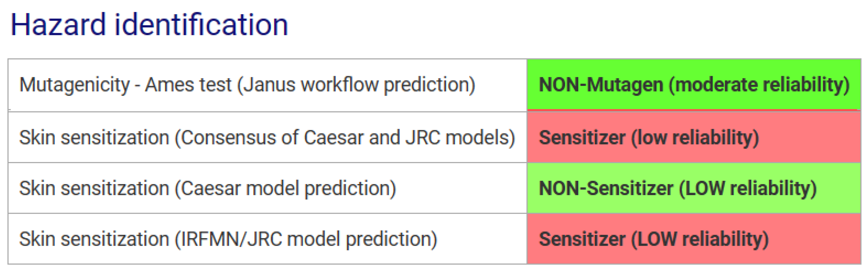Image resolution: width=868 pixels, height=274 pixels.
Task: Click the bold "NON-Mutagen" text
Action: coord(601,84)
